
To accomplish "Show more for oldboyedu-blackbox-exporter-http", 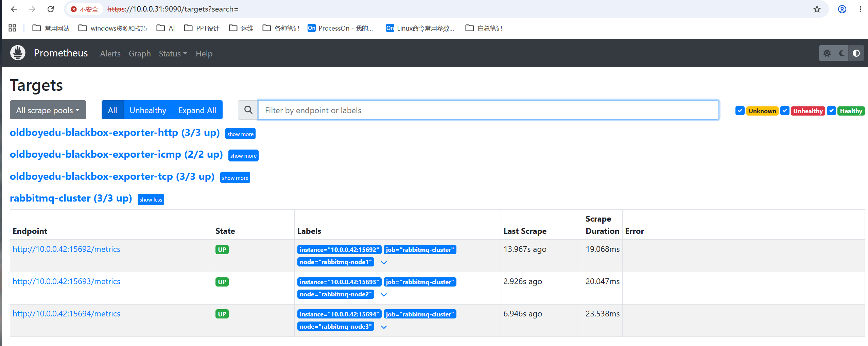I will 240,134.
